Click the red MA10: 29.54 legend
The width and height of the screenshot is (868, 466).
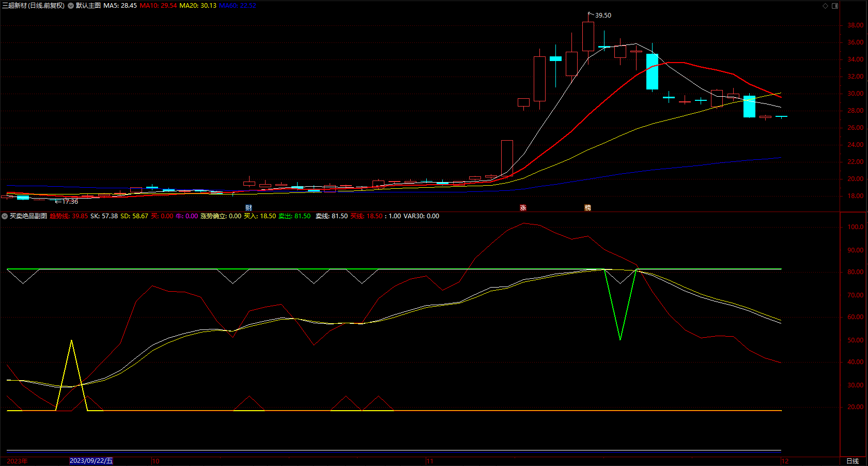tap(159, 6)
